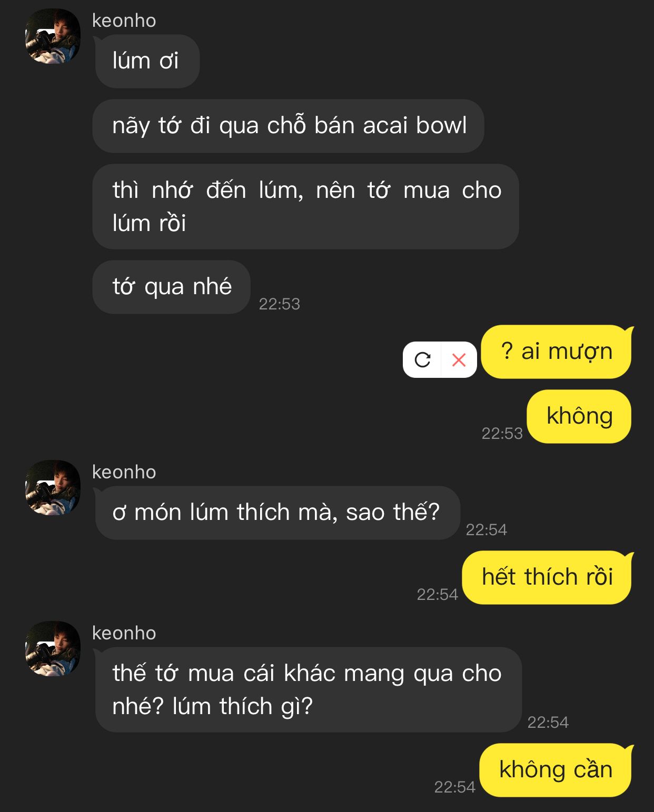Select the 'lúm thích gì?' message bubble
The width and height of the screenshot is (654, 812).
[308, 689]
